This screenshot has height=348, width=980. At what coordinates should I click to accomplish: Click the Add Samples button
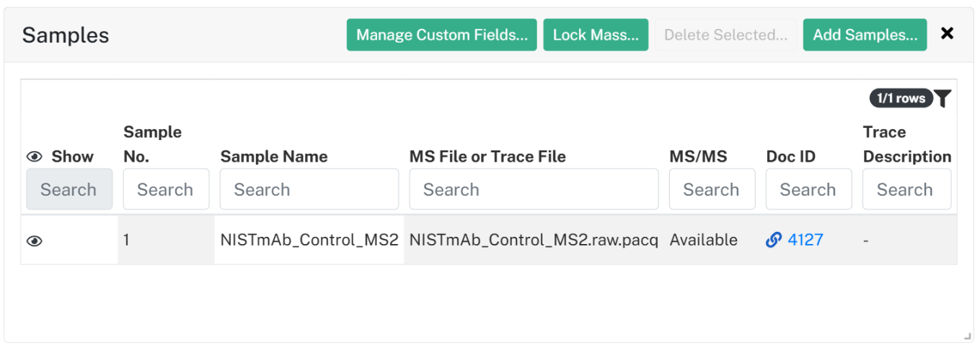pos(865,35)
